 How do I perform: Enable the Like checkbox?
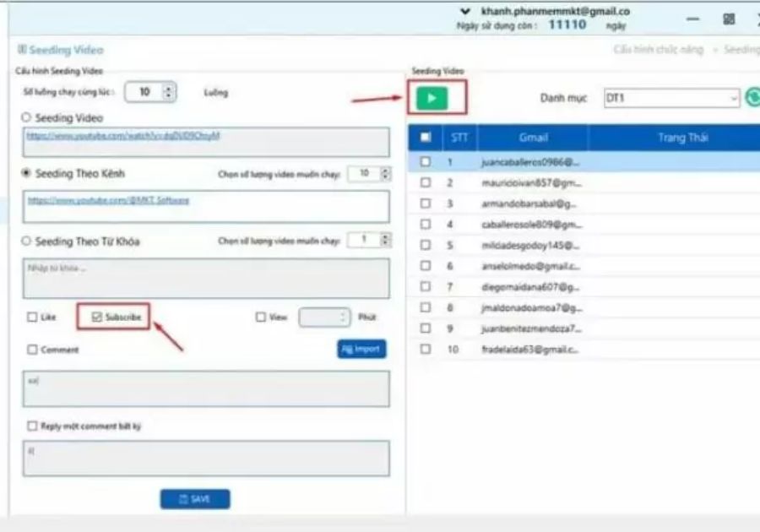33,318
